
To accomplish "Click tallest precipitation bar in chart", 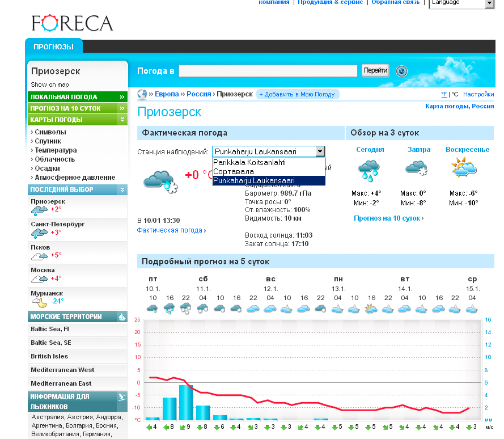I will [x=186, y=403].
